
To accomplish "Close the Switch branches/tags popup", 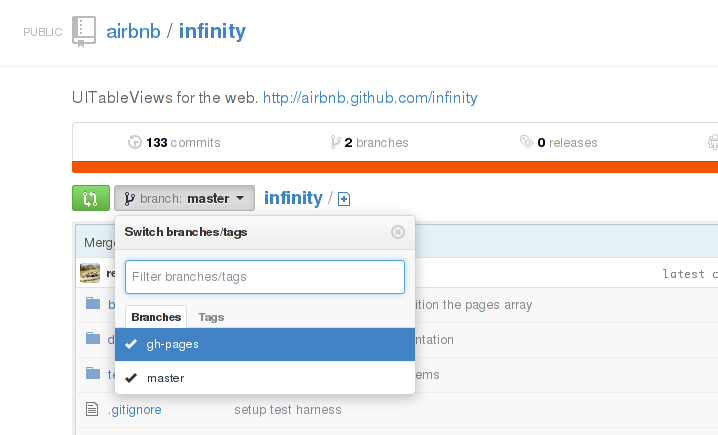I will coord(398,232).
